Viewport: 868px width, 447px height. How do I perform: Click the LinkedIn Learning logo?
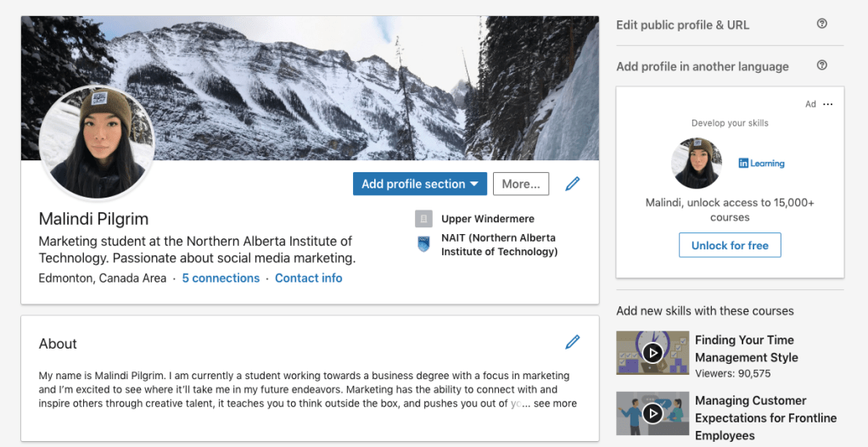761,164
